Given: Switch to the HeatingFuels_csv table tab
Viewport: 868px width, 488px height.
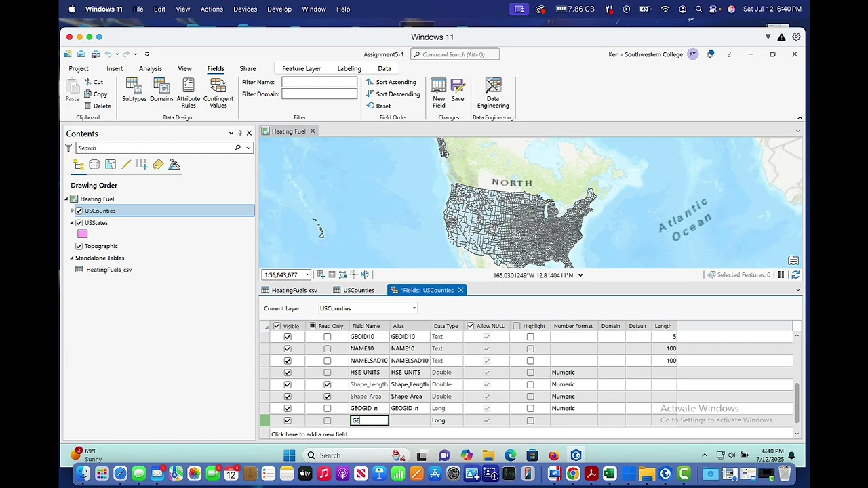Looking at the screenshot, I should [290, 290].
